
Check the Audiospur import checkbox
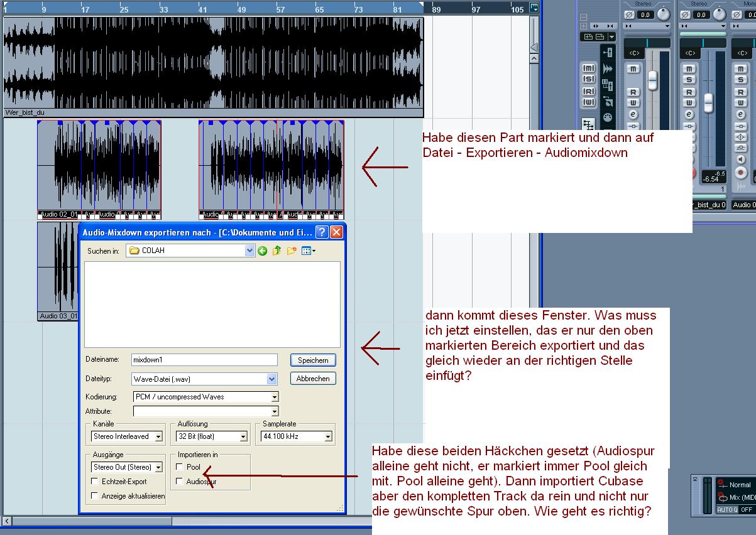[x=180, y=482]
